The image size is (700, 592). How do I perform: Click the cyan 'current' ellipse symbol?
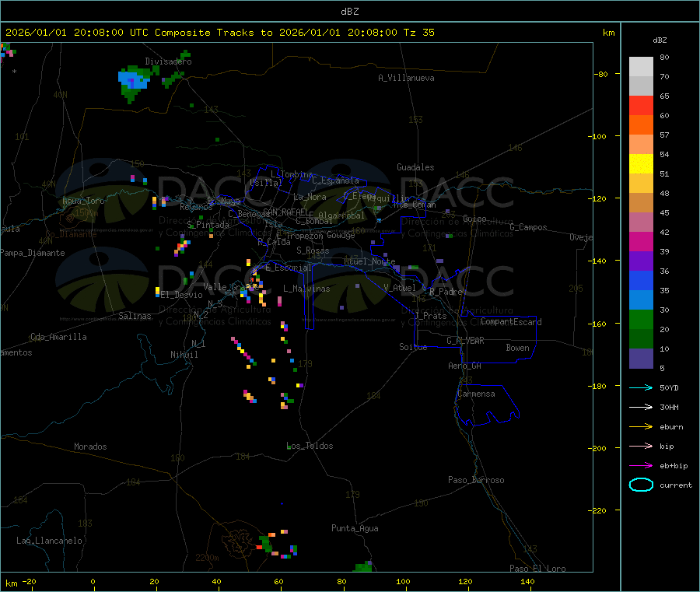coord(641,485)
